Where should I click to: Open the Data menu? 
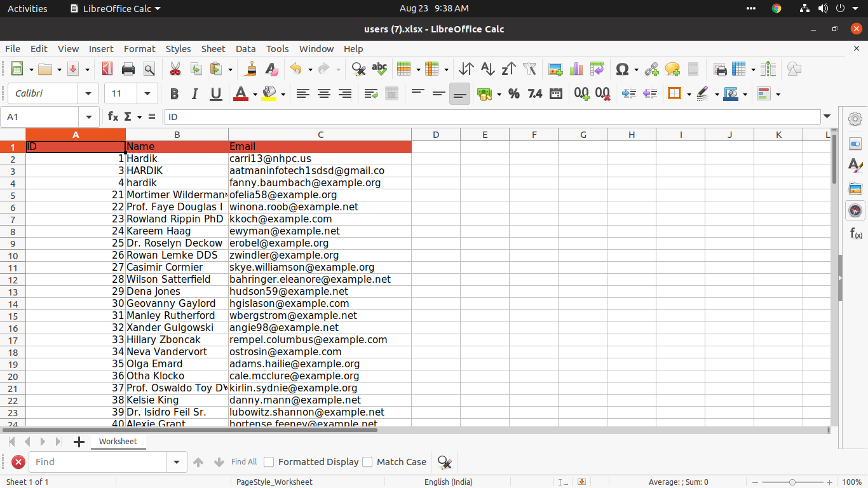coord(245,48)
